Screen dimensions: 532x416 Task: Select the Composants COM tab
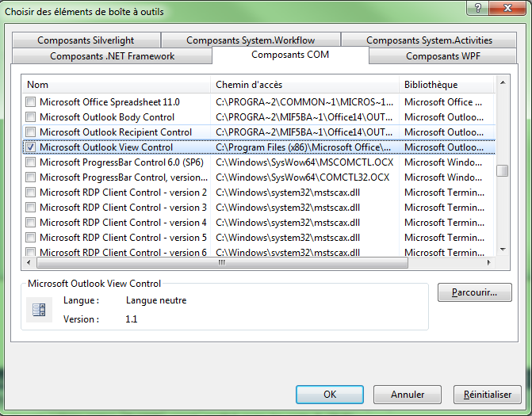coord(290,55)
